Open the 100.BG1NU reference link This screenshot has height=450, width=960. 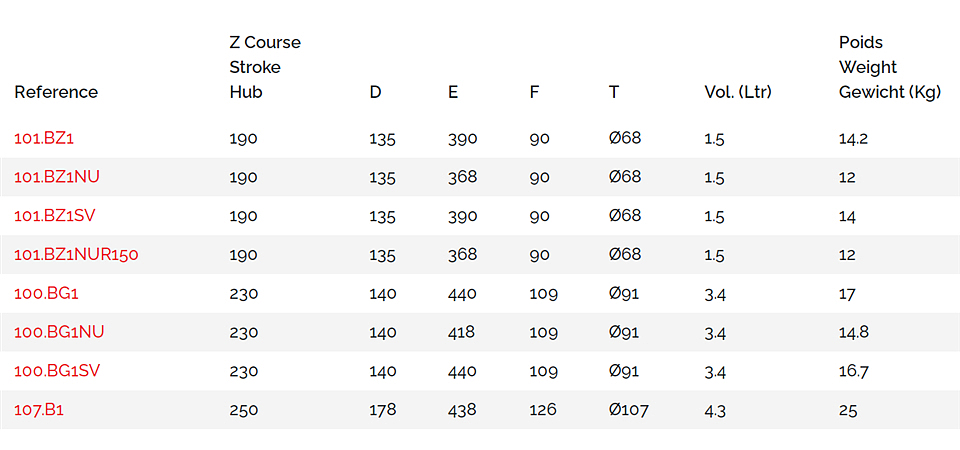59,332
